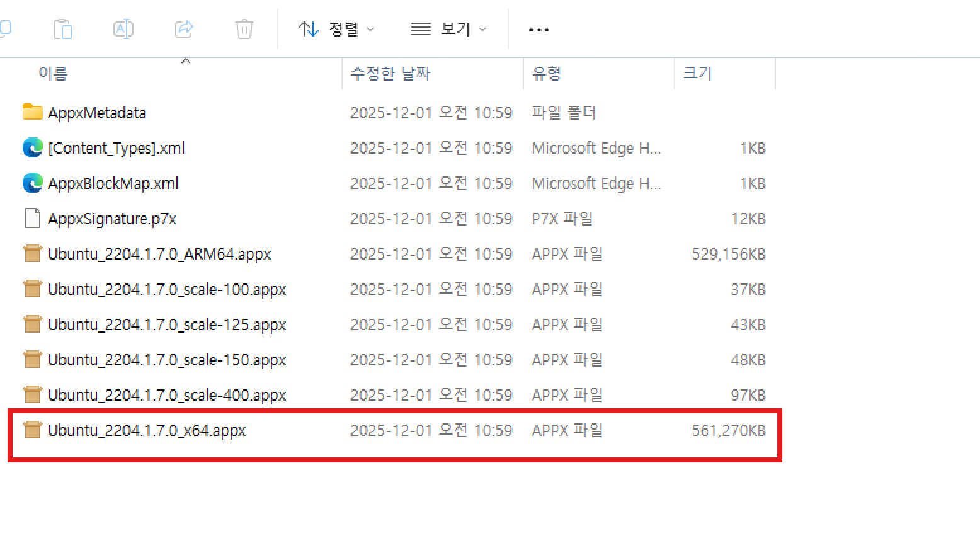
Task: Click the Paste toolbar icon
Action: click(x=63, y=29)
